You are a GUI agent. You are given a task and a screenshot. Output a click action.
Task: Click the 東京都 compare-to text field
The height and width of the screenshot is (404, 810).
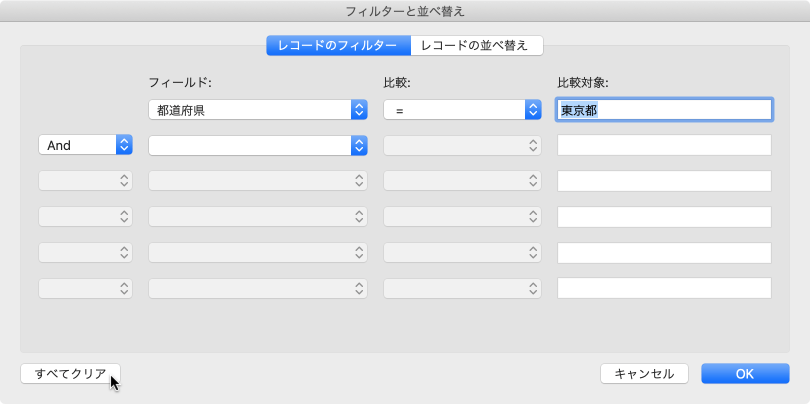click(x=664, y=110)
